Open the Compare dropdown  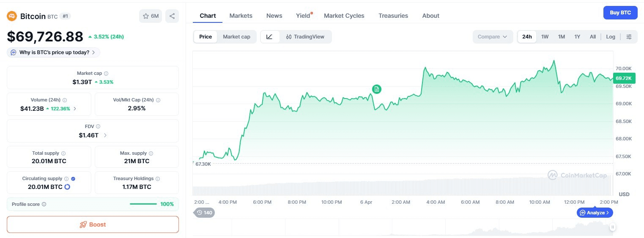tap(492, 37)
